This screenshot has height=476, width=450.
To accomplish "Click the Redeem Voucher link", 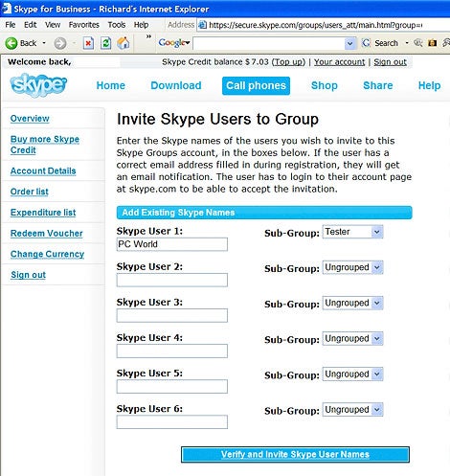I will pyautogui.click(x=47, y=234).
